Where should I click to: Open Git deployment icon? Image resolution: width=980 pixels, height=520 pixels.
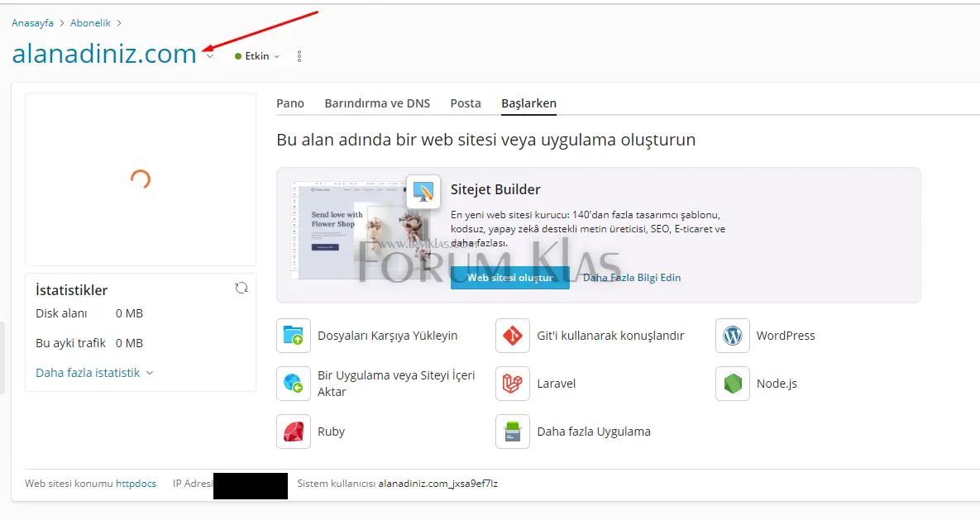pos(513,336)
